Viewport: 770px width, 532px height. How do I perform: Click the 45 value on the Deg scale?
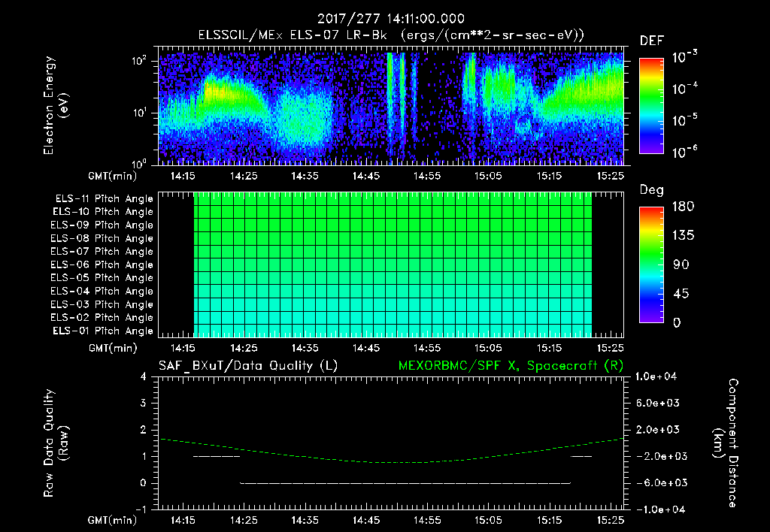[681, 294]
